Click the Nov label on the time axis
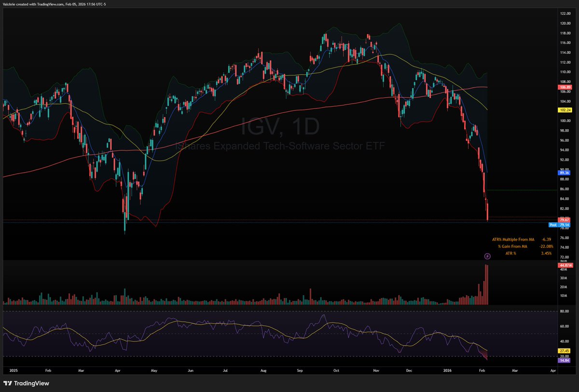The image size is (579, 392). pyautogui.click(x=376, y=371)
